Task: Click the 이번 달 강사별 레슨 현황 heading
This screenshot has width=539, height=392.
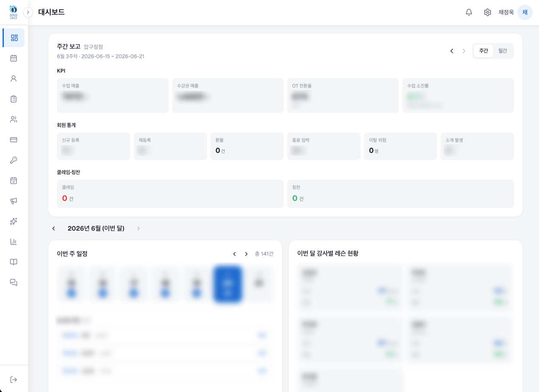Action: 328,254
